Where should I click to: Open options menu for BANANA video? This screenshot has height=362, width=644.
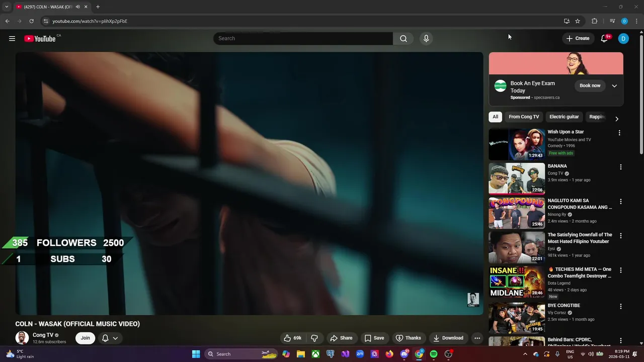click(620, 167)
